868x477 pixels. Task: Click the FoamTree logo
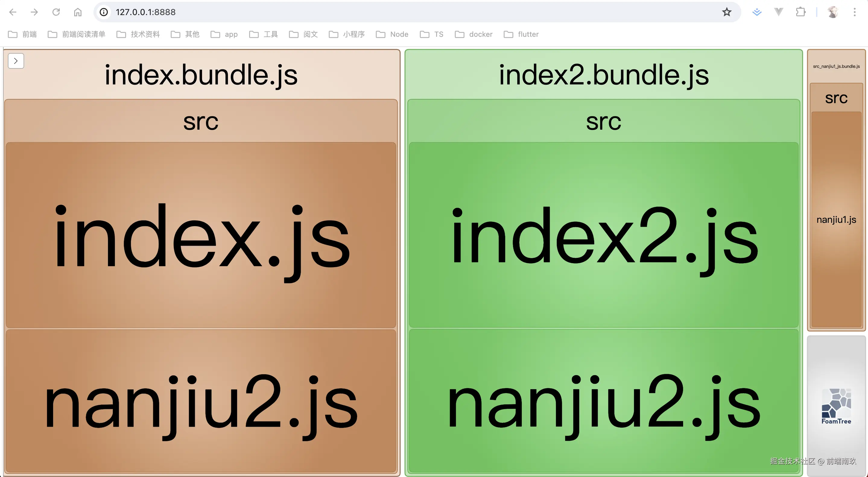pos(836,406)
